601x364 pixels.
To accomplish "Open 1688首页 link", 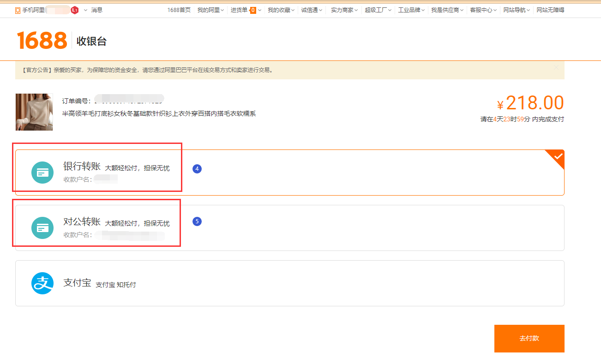I will pyautogui.click(x=179, y=10).
